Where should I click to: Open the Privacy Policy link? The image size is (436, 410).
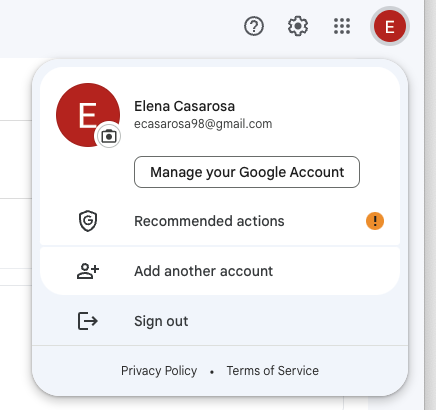point(159,371)
